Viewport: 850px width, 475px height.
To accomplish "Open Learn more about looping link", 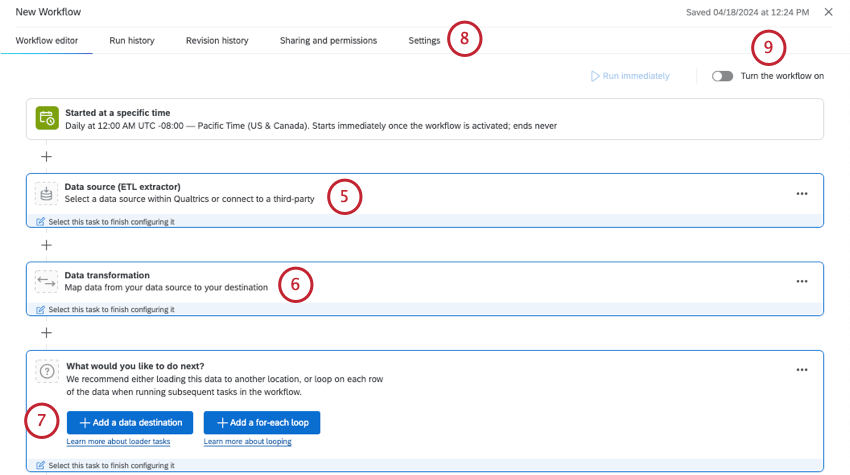I will pyautogui.click(x=248, y=441).
